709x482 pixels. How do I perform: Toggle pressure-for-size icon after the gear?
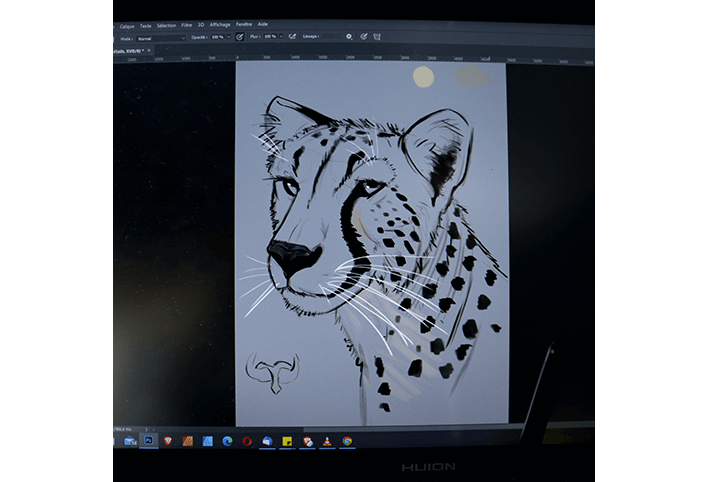point(363,37)
